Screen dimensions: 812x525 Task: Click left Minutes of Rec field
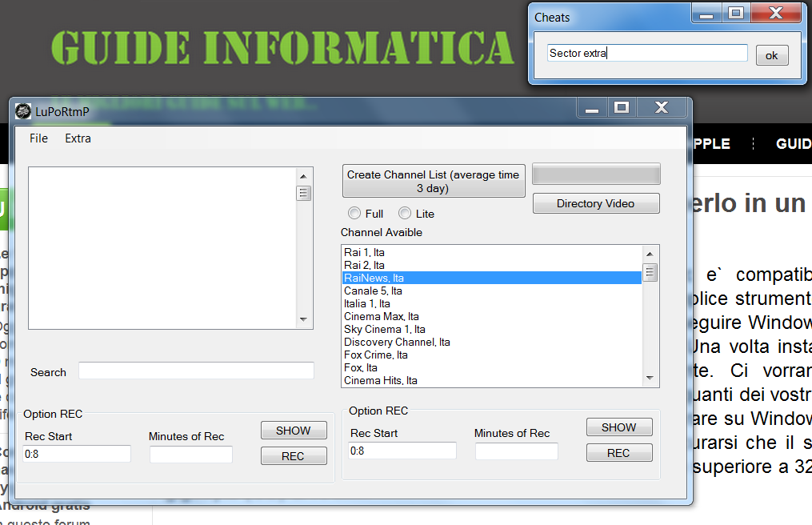[x=191, y=454]
